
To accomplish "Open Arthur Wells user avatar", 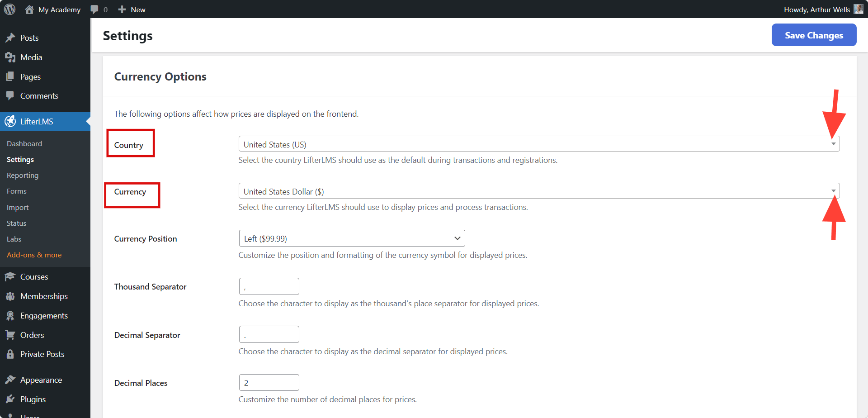I will tap(859, 9).
